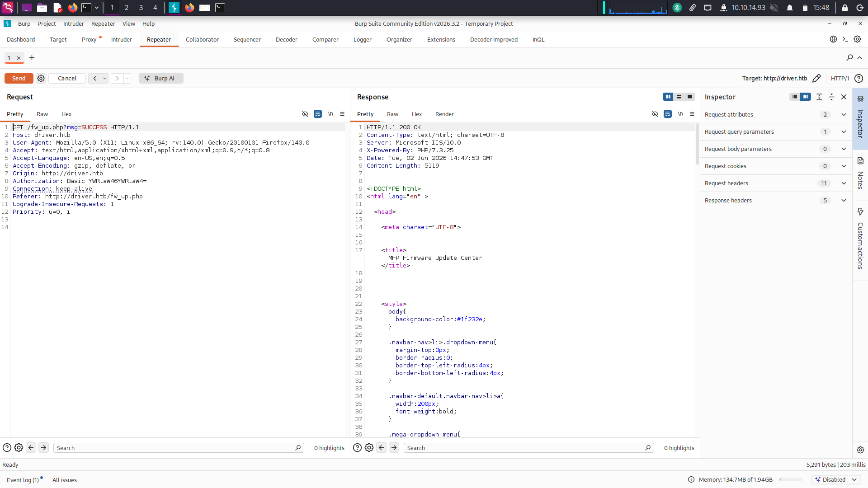Open the Request pane options menu icon

tap(342, 114)
